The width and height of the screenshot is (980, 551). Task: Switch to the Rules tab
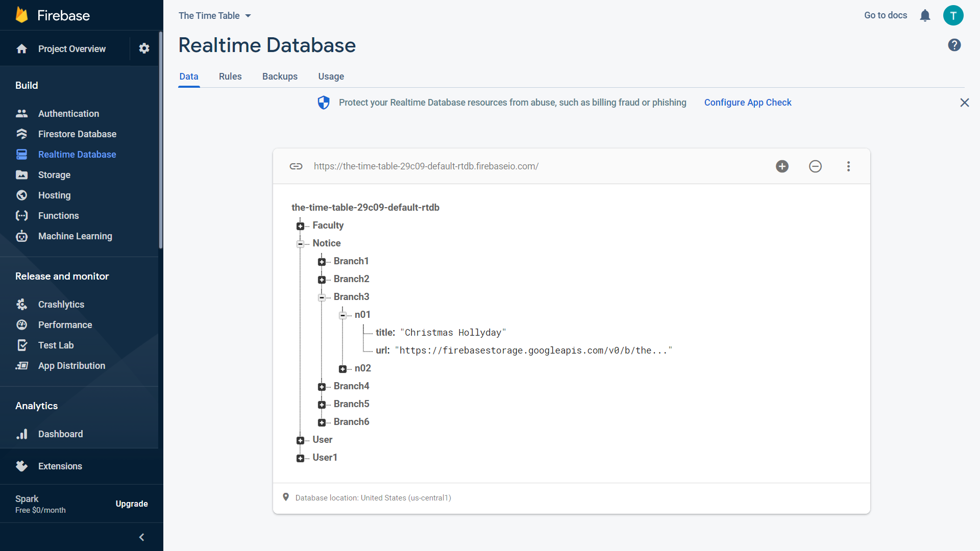230,76
